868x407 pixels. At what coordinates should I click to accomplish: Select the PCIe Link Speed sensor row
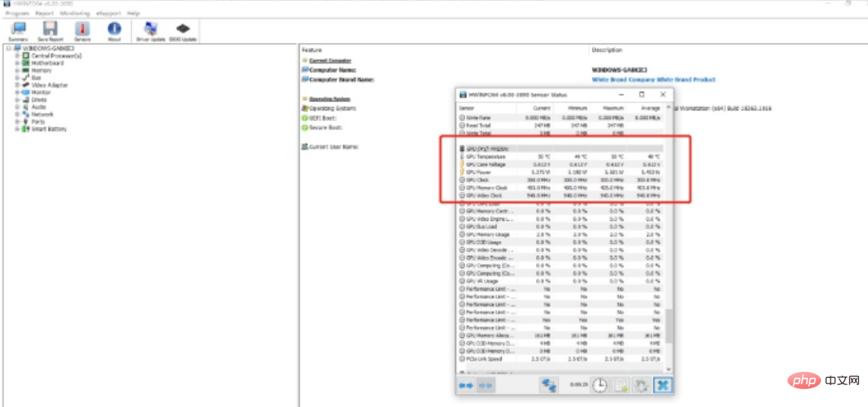pyautogui.click(x=561, y=359)
